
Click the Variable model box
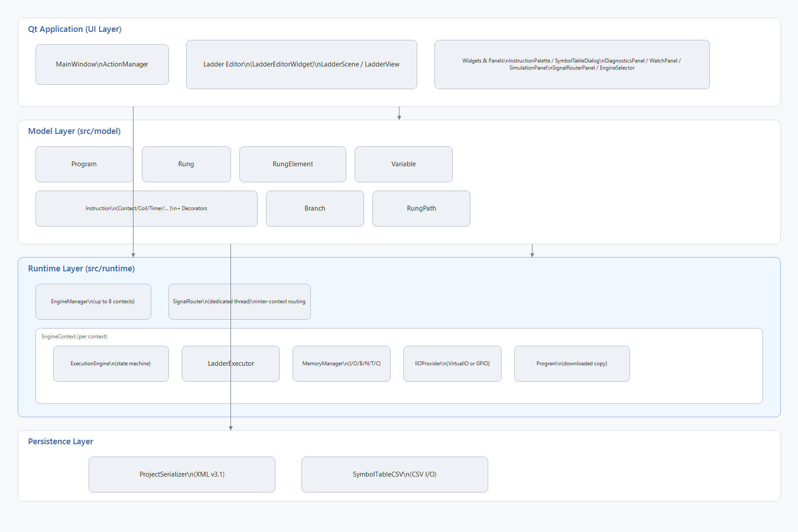403,164
